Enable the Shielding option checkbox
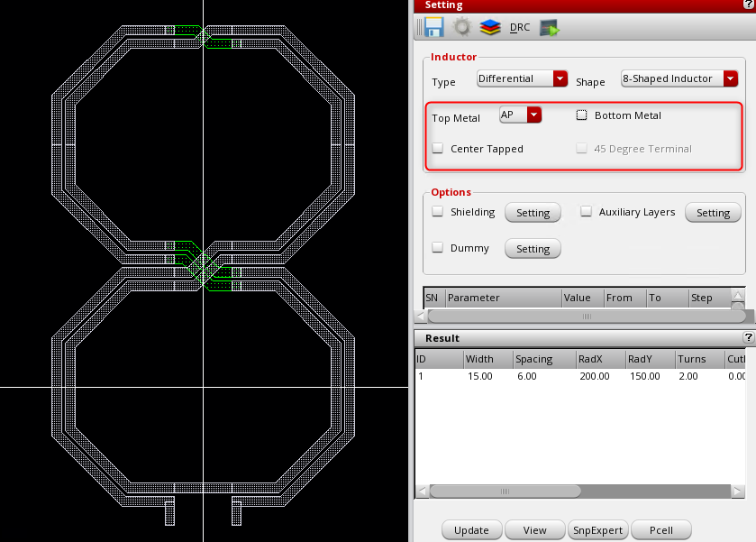756x542 pixels. click(438, 212)
